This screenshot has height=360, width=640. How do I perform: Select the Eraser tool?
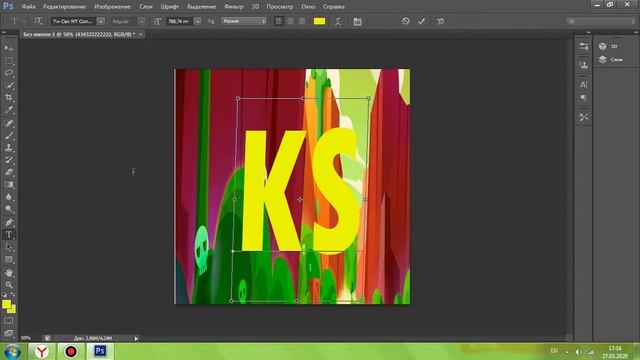[9, 172]
